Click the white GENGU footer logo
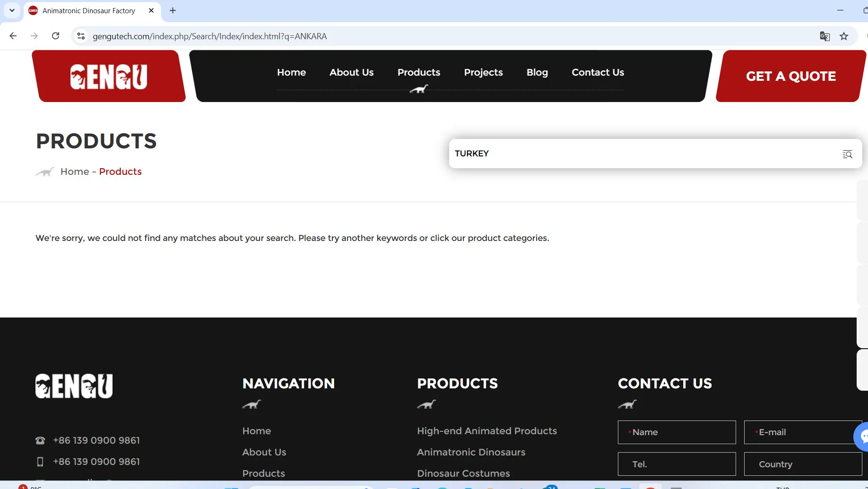The image size is (868, 489). click(x=74, y=386)
